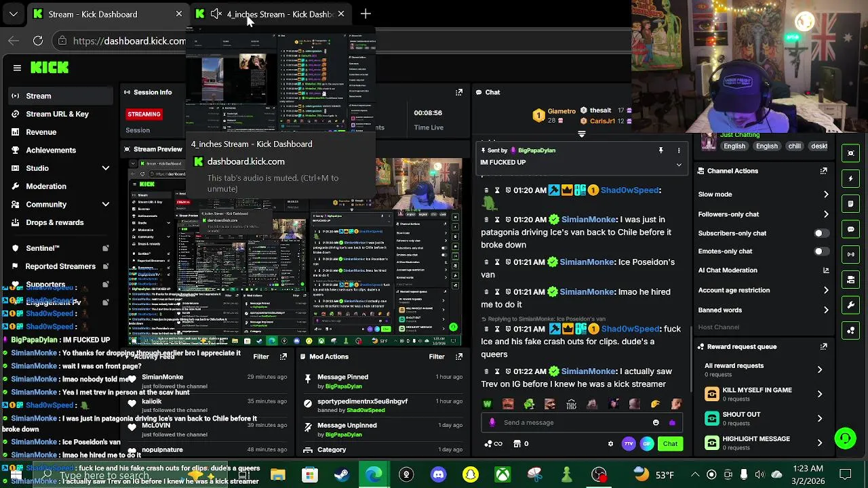Pop out the Channel Actions panel
This screenshot has width=868, height=488.
(823, 171)
